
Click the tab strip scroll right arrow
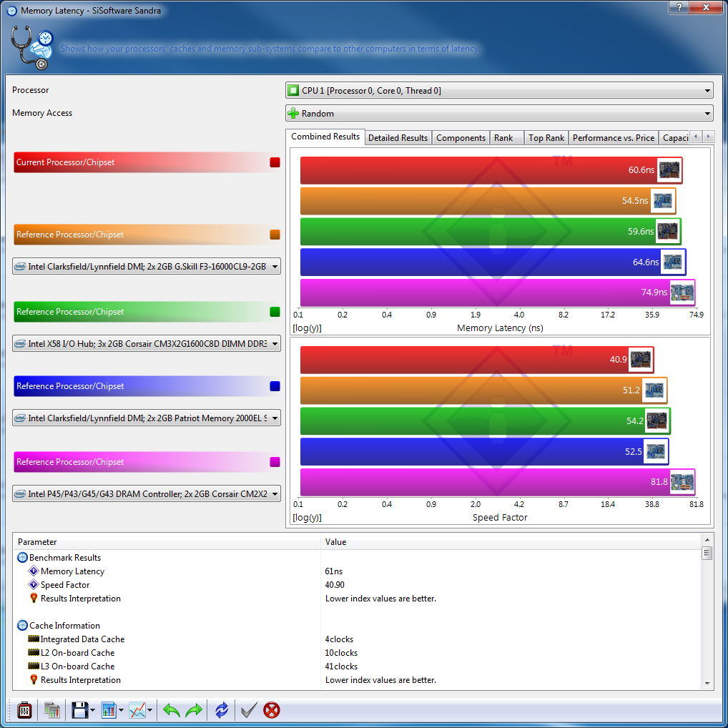708,137
